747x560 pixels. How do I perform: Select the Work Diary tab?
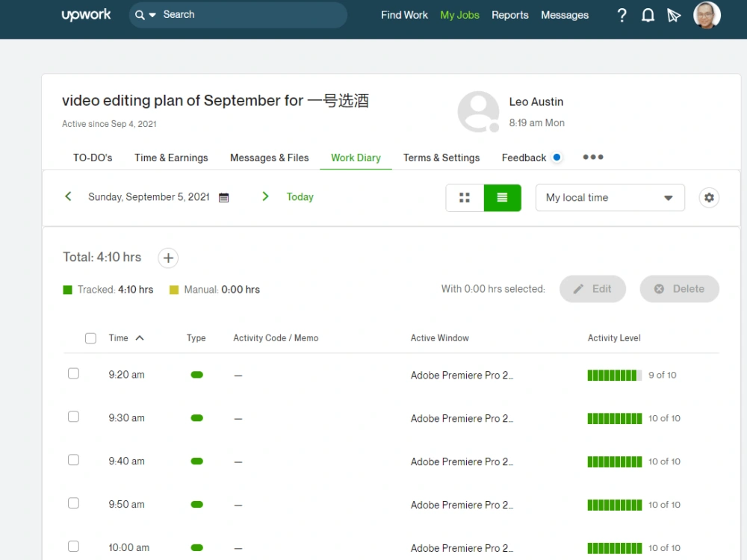click(356, 158)
